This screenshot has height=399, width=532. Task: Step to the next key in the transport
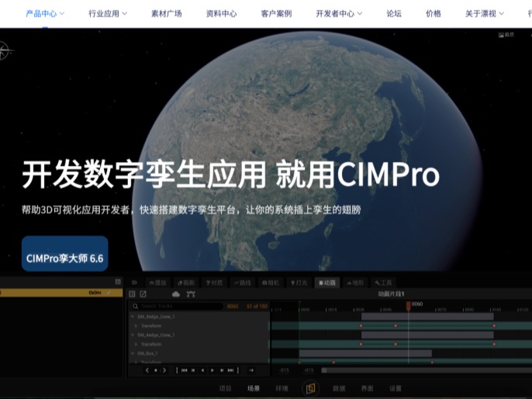click(x=222, y=370)
